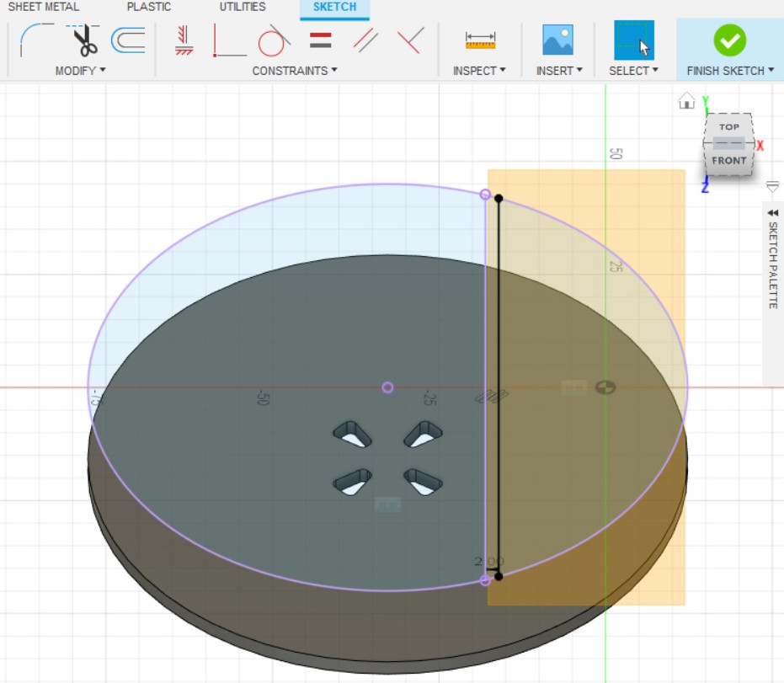784x683 pixels.
Task: Open the Measure ruler tool
Action: click(480, 40)
